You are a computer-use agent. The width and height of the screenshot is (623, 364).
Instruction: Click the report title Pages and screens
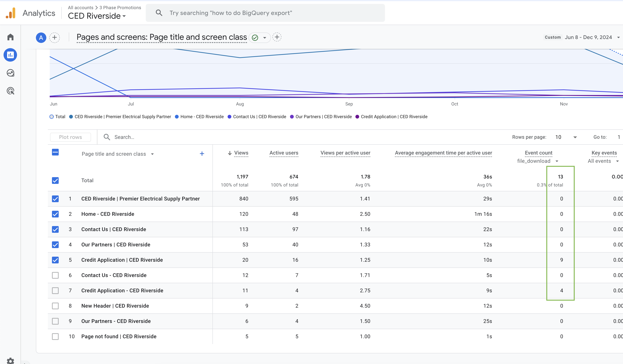tap(162, 37)
